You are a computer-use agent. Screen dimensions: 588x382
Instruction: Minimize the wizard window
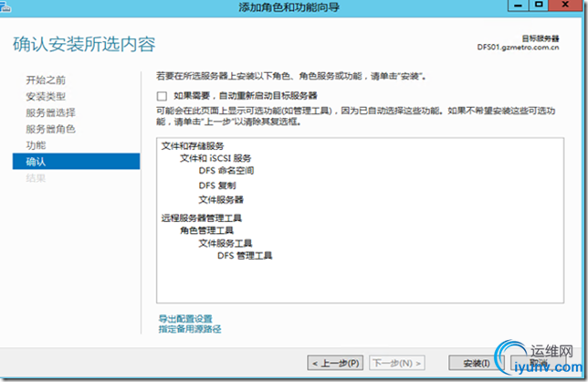click(519, 5)
